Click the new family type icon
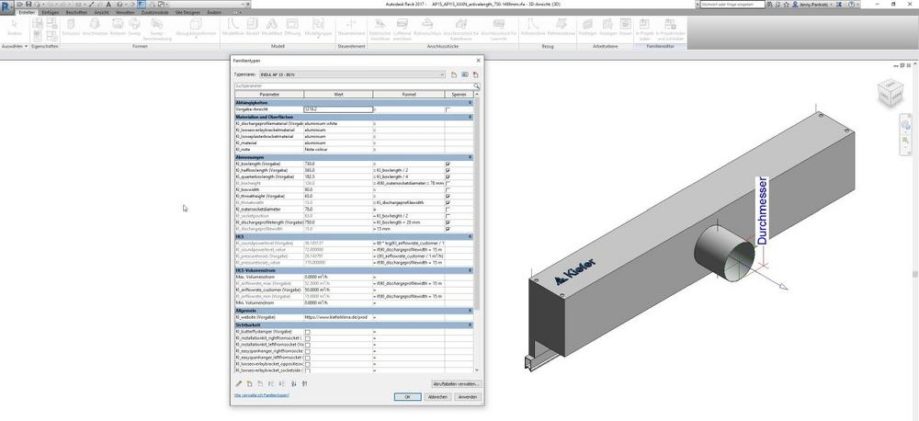Screen dimensions: 919x421 point(453,74)
